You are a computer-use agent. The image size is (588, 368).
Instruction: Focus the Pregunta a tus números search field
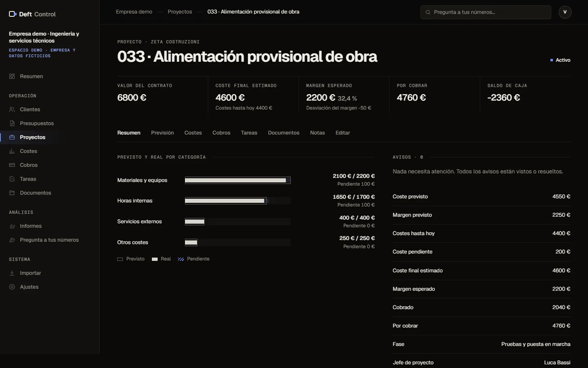tap(486, 12)
